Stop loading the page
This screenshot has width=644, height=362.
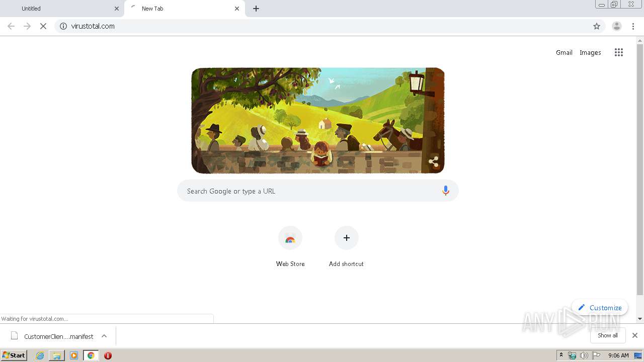(x=43, y=26)
